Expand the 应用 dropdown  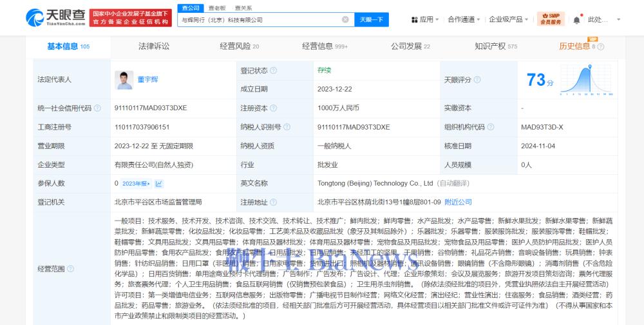[437, 19]
